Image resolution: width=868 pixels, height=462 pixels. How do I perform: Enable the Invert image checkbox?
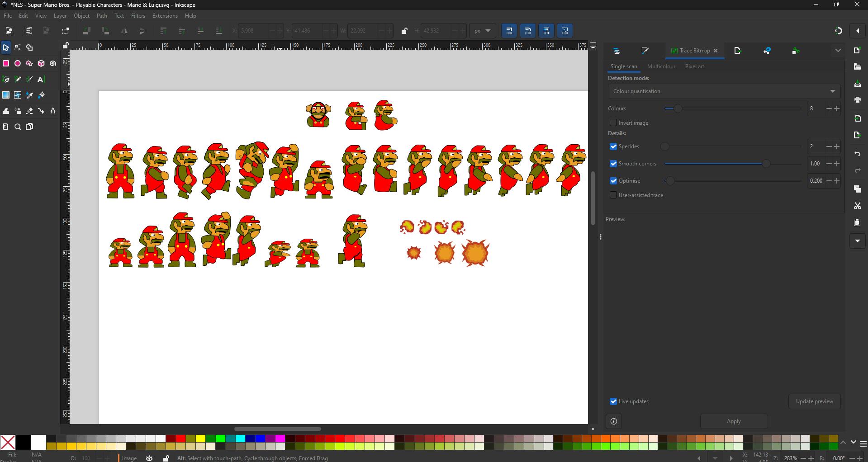[x=613, y=123]
